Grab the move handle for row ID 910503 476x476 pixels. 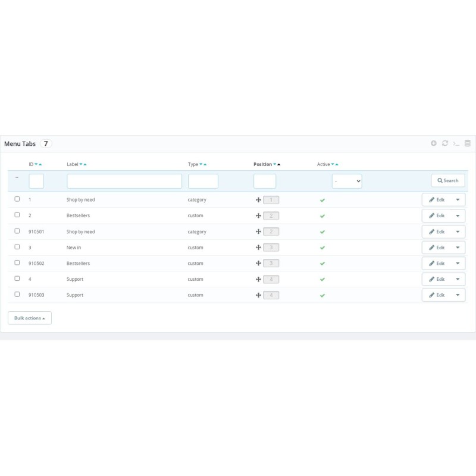pyautogui.click(x=258, y=295)
